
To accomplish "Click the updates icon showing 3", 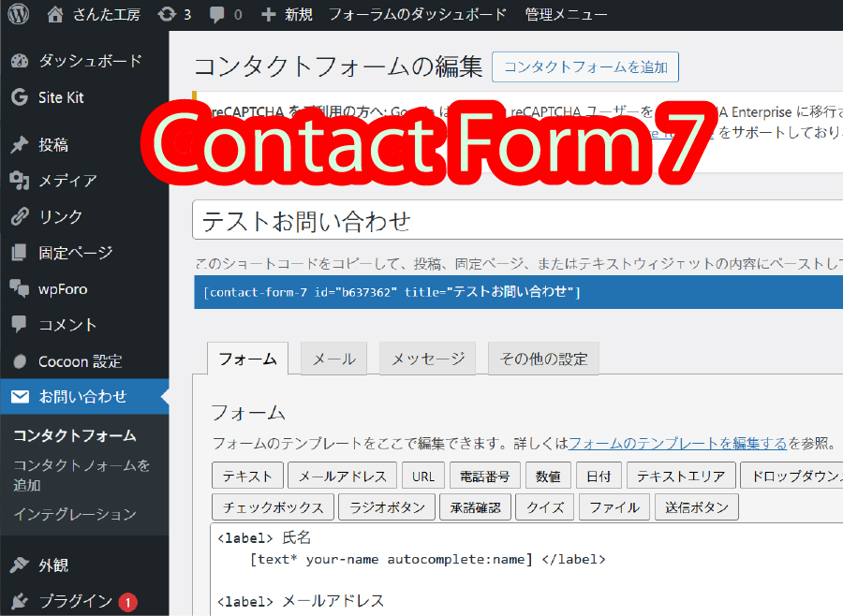I will [169, 15].
